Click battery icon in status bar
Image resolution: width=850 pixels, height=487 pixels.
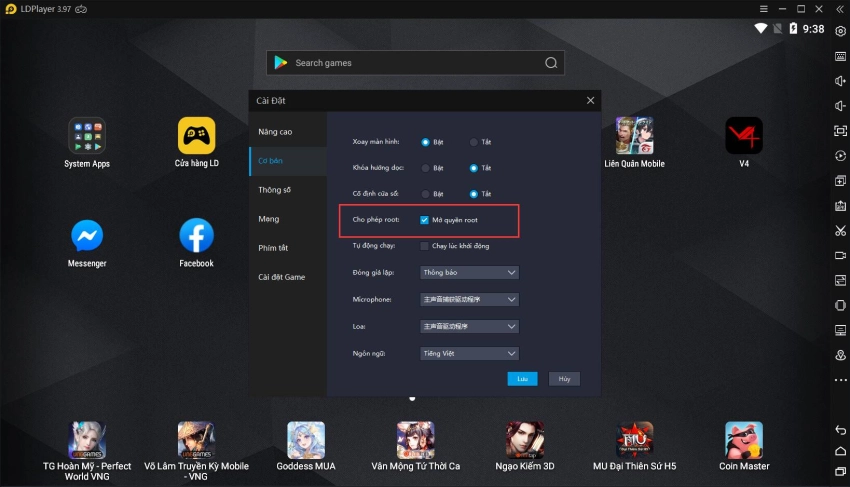coord(793,28)
